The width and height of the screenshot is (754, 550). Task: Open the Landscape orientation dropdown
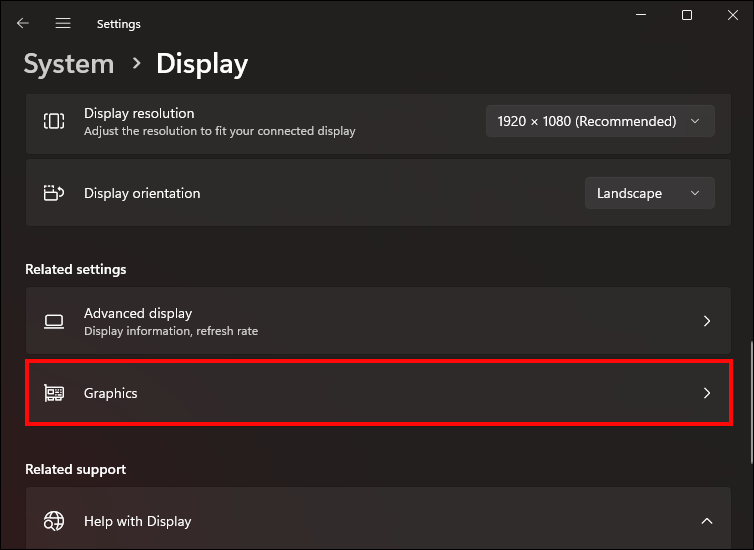tap(649, 193)
